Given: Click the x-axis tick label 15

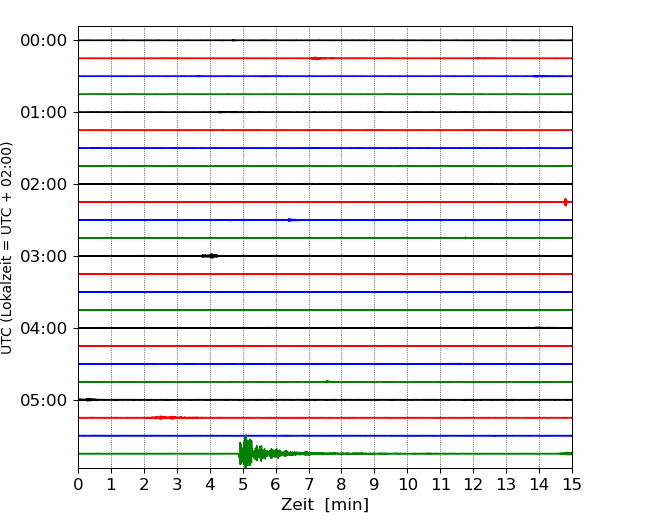Looking at the screenshot, I should 572,484.
